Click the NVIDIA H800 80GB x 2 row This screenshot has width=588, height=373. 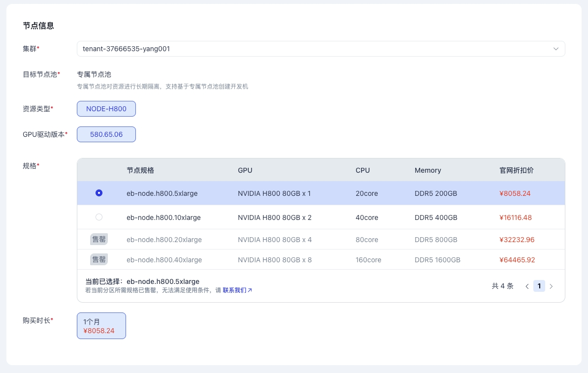pos(274,217)
